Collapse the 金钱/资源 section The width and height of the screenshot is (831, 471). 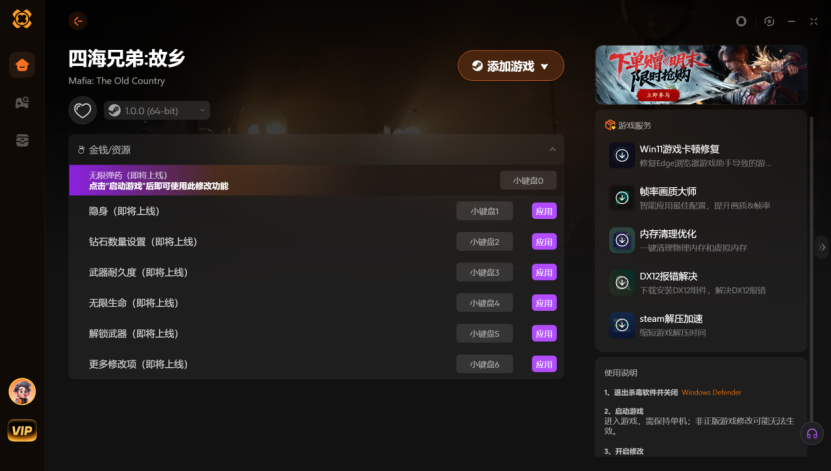click(x=552, y=149)
